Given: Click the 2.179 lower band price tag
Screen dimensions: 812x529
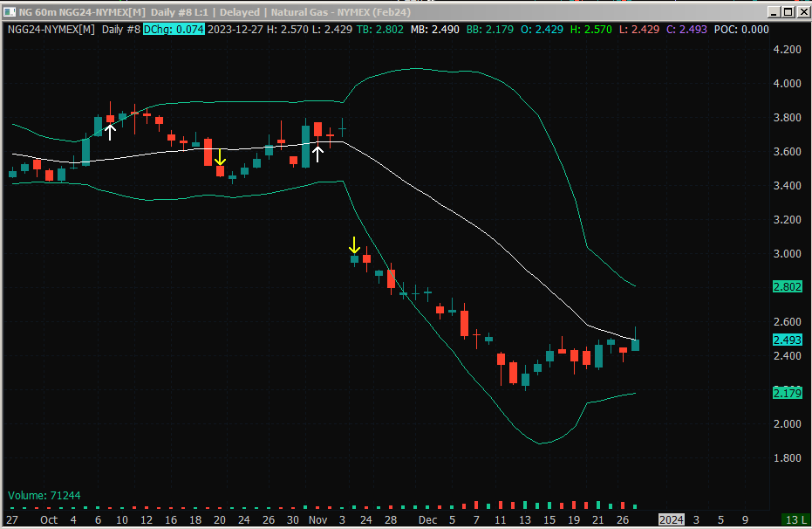Looking at the screenshot, I should click(787, 393).
